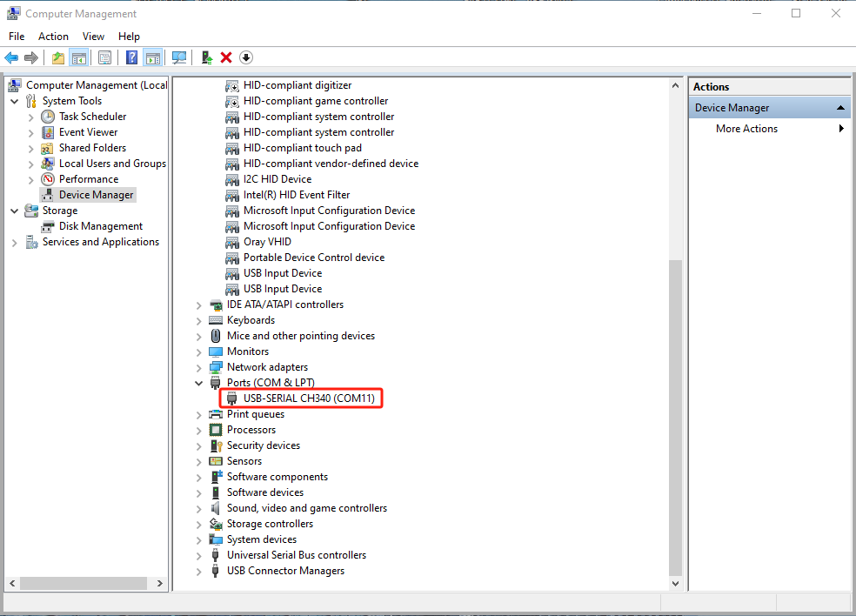Viewport: 856px width, 616px height.
Task: Open the View menu
Action: [x=93, y=37]
